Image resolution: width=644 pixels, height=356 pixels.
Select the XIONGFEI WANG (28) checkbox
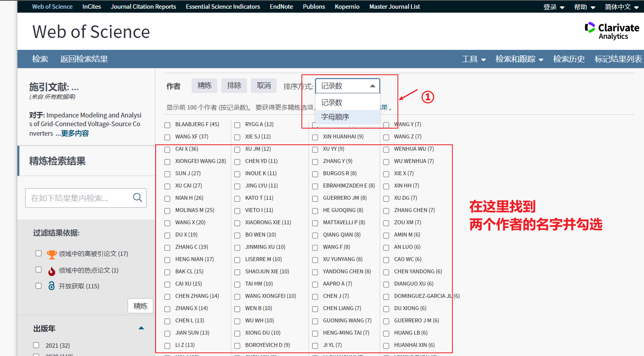pyautogui.click(x=168, y=162)
